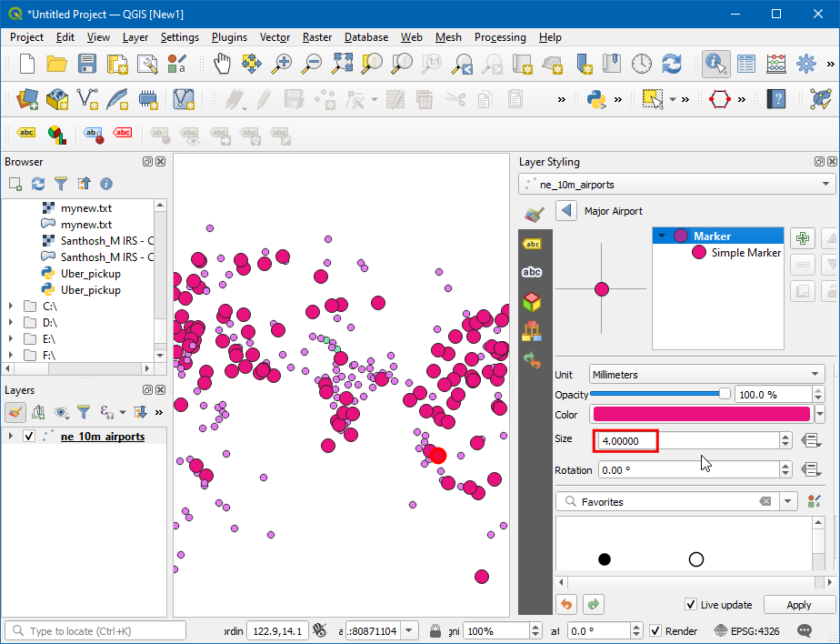
Task: Select the Pan Map hand tool
Action: point(222,64)
